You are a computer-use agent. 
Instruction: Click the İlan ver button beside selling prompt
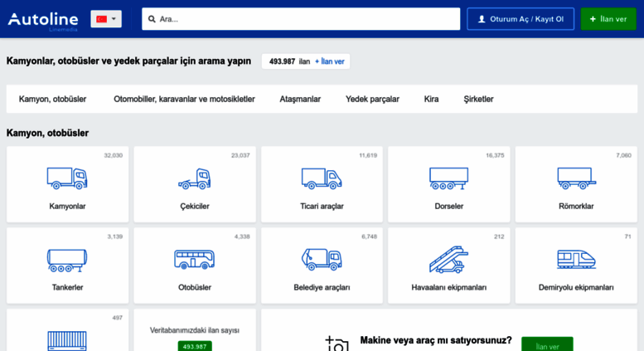click(547, 344)
